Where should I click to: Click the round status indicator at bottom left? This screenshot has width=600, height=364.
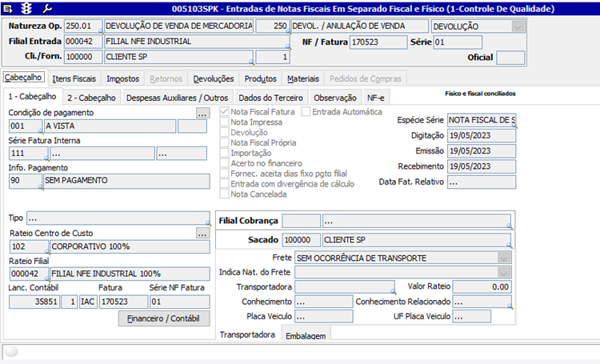click(11, 351)
